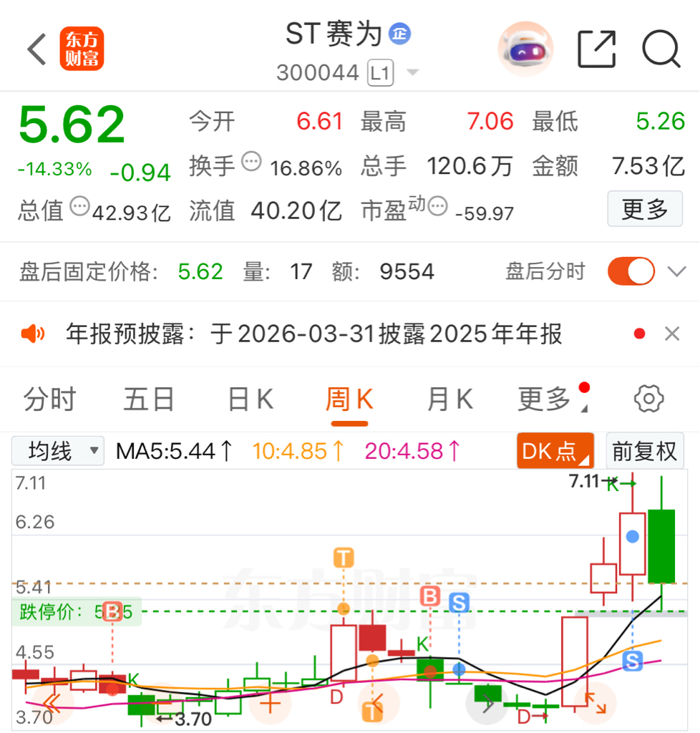Tap the 今开 value 6.61
Viewport: 700px width, 733px height.
[x=320, y=122]
